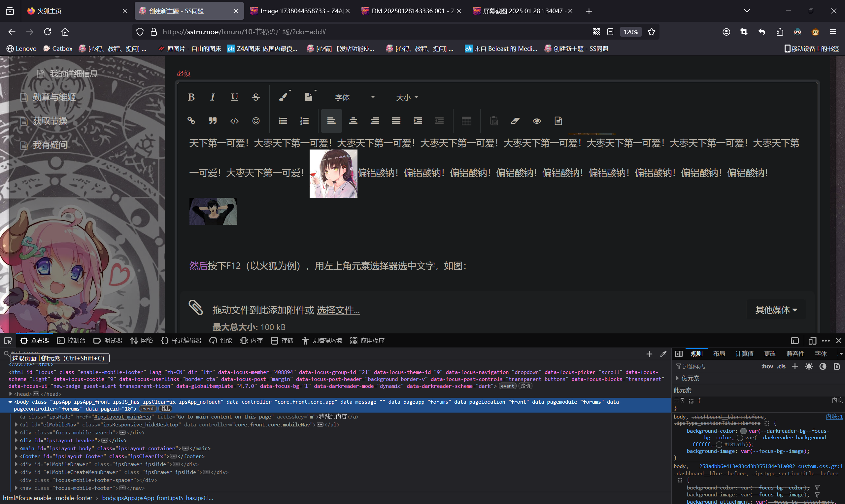Click the anime girl image thumbnail
This screenshot has height=504, width=845.
[333, 174]
